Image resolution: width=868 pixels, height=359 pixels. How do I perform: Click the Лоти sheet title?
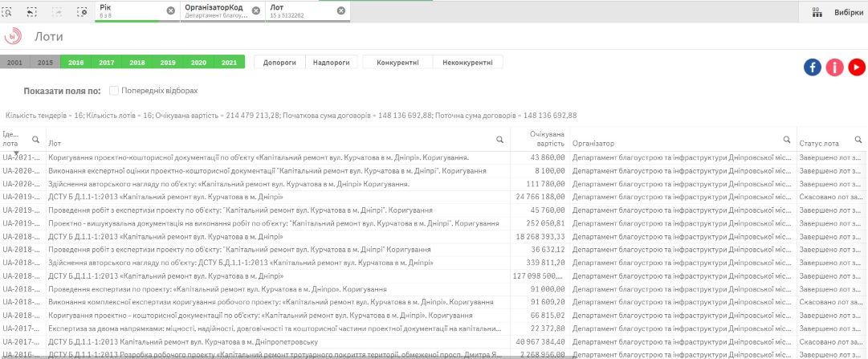49,37
